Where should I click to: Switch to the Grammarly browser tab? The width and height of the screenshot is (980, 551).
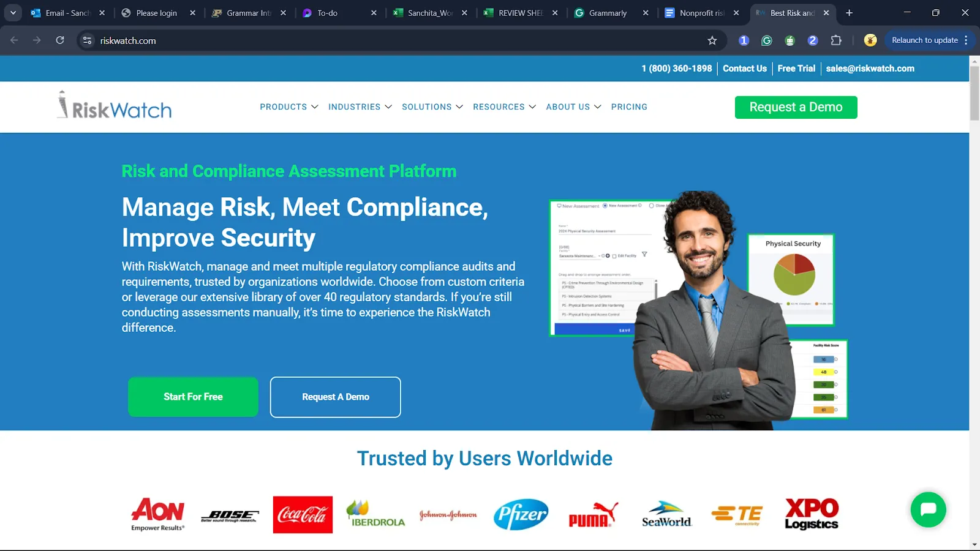click(611, 13)
